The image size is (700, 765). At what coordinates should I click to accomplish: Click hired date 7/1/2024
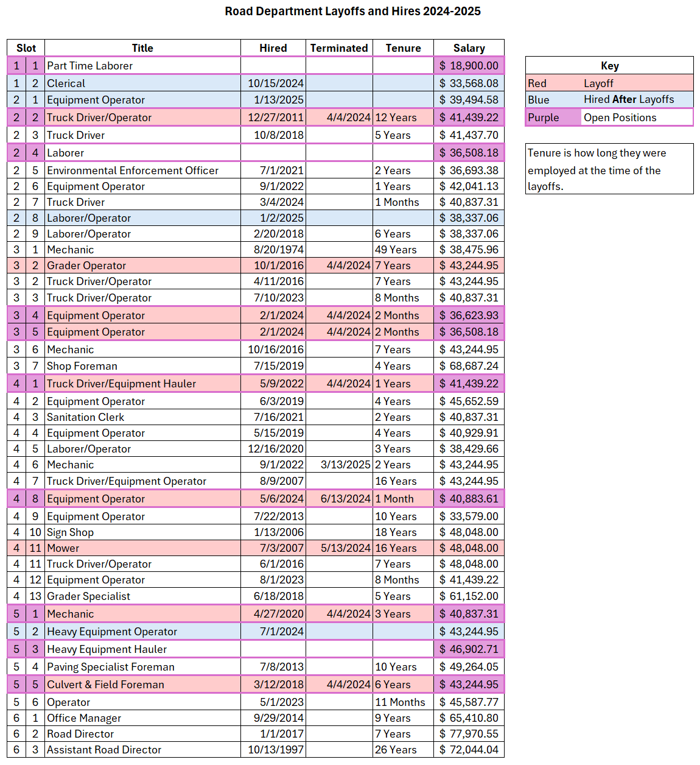point(273,632)
